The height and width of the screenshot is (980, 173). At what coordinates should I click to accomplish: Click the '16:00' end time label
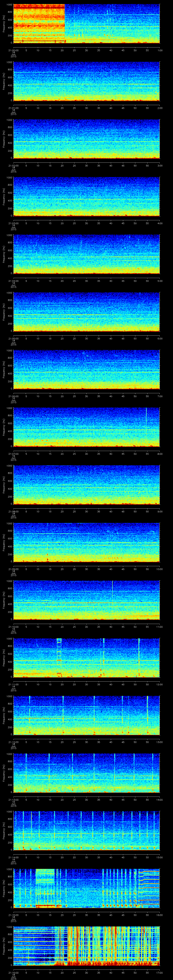click(160, 915)
